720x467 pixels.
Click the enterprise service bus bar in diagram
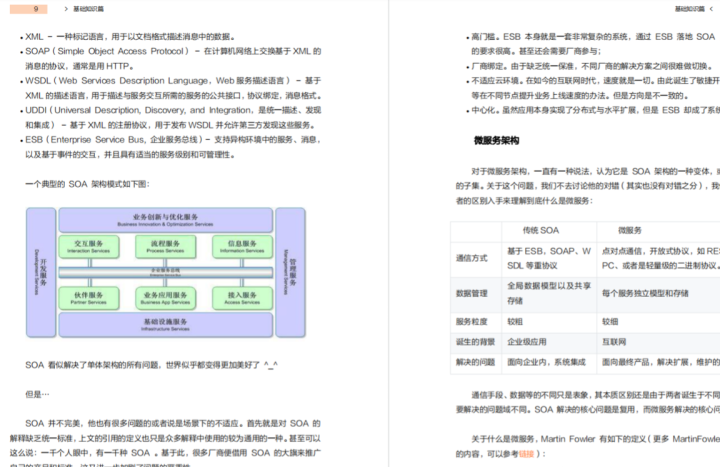click(165, 272)
